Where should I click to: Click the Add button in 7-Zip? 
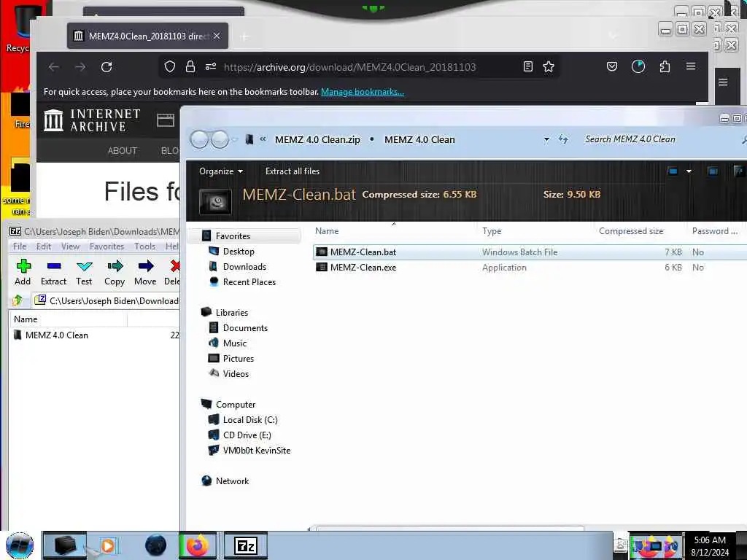click(23, 273)
